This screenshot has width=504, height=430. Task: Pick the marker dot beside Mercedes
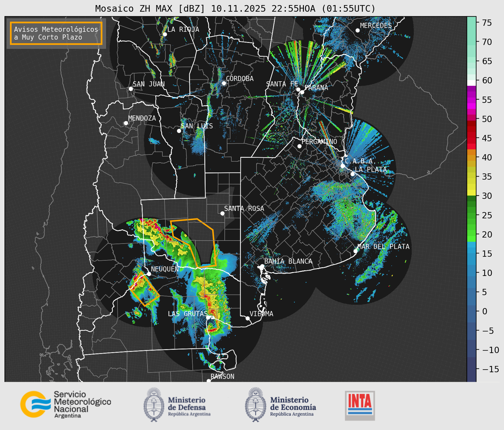pos(357,31)
